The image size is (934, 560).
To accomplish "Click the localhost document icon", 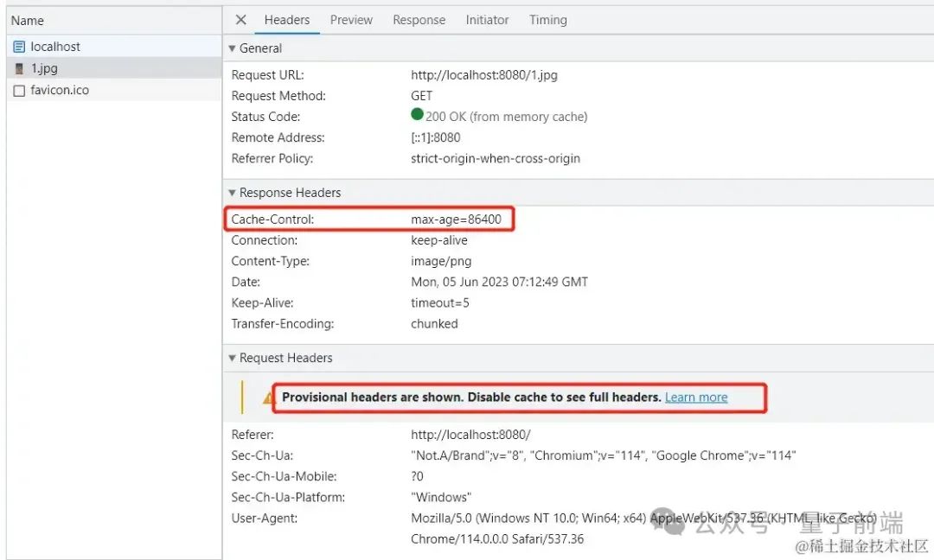I will pyautogui.click(x=19, y=47).
